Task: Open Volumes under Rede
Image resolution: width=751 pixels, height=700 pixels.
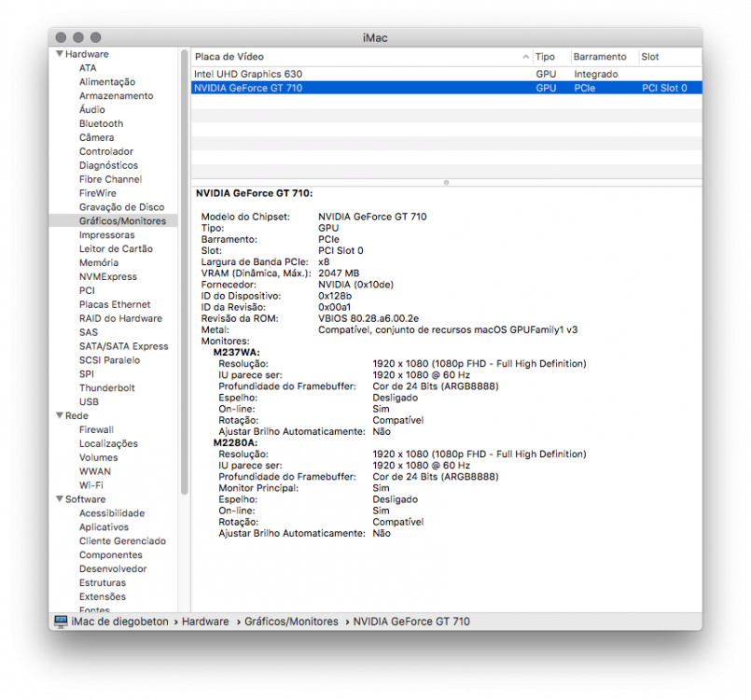Action: point(98,457)
